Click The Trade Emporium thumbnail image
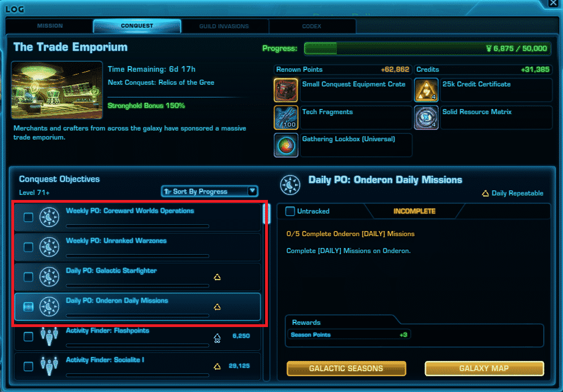563x392 pixels. pyautogui.click(x=57, y=90)
